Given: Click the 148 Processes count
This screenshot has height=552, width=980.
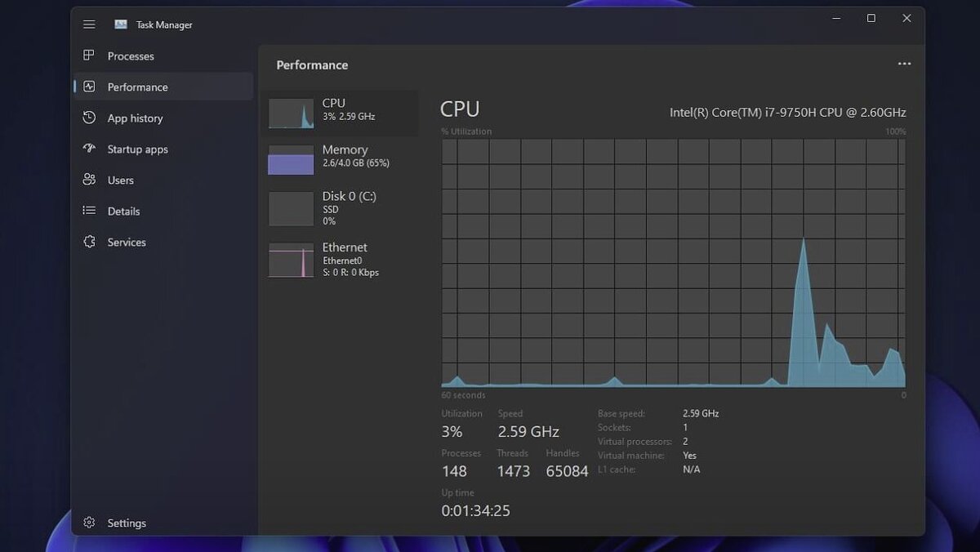Looking at the screenshot, I should click(x=454, y=471).
